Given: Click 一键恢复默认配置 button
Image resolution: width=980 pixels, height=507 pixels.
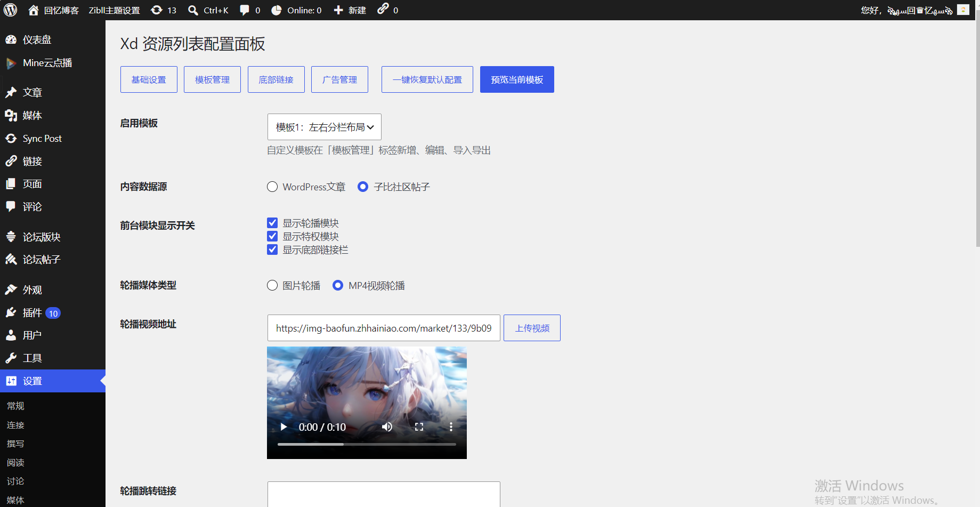Looking at the screenshot, I should [427, 79].
